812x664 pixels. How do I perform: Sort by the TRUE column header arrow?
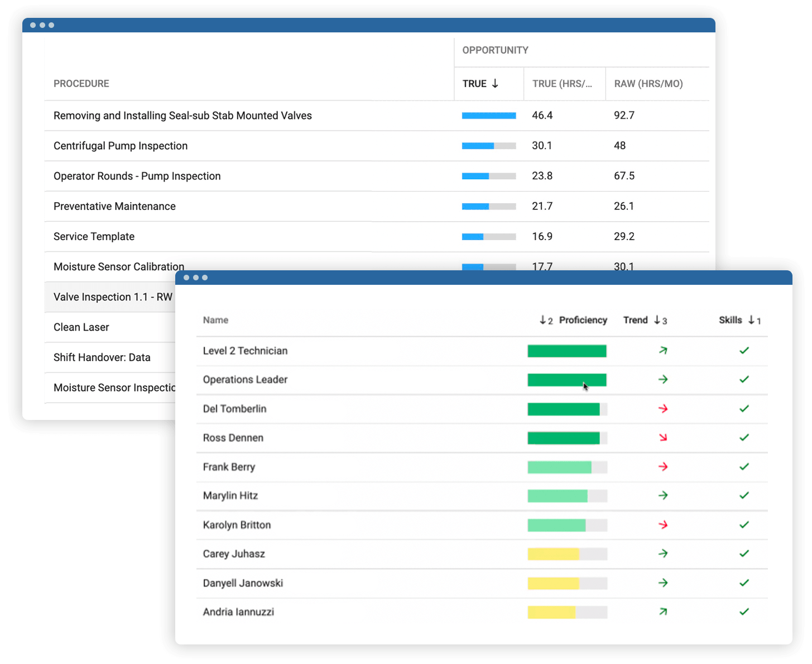pyautogui.click(x=495, y=84)
